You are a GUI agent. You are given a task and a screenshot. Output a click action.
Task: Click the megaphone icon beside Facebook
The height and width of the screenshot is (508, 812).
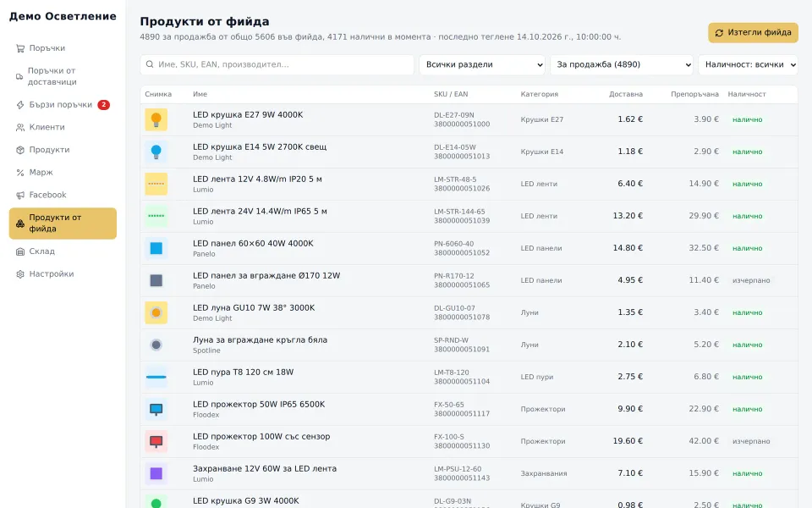pos(20,196)
